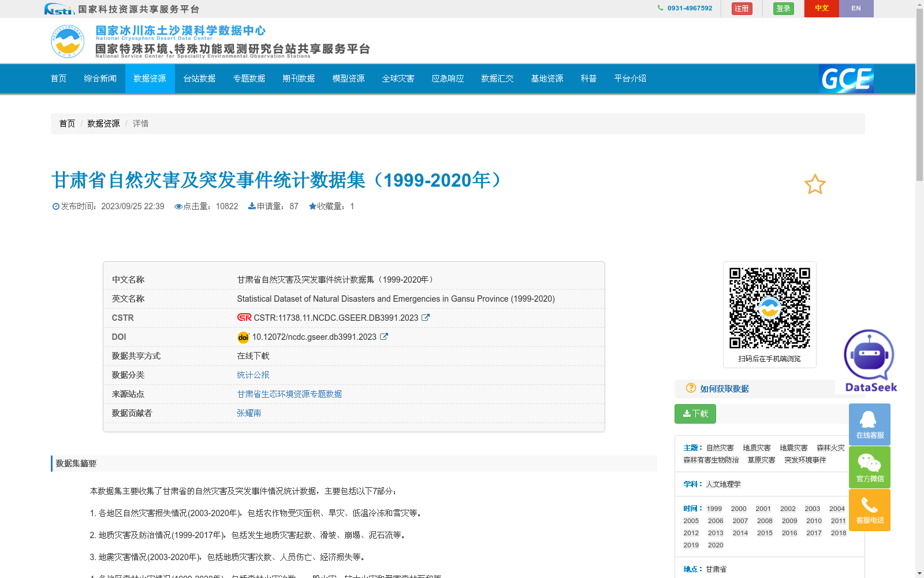Open 科普 menu item
Screen dimensions: 924x578
click(x=589, y=79)
